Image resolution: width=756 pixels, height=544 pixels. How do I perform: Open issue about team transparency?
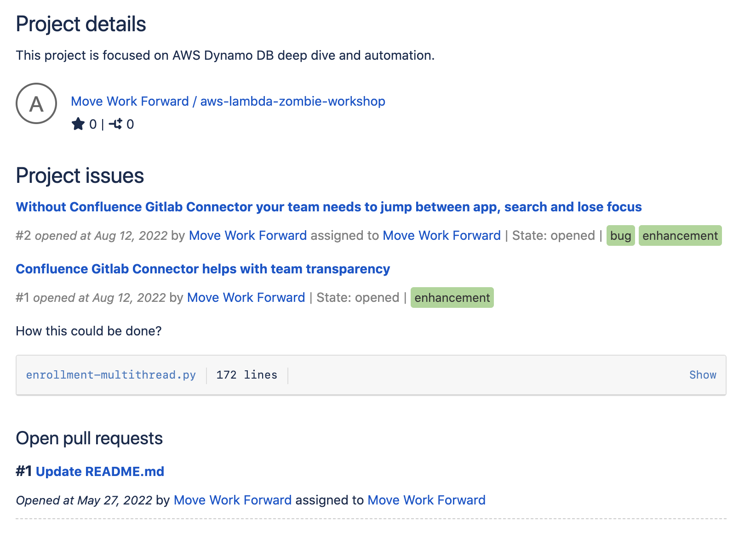(x=202, y=269)
